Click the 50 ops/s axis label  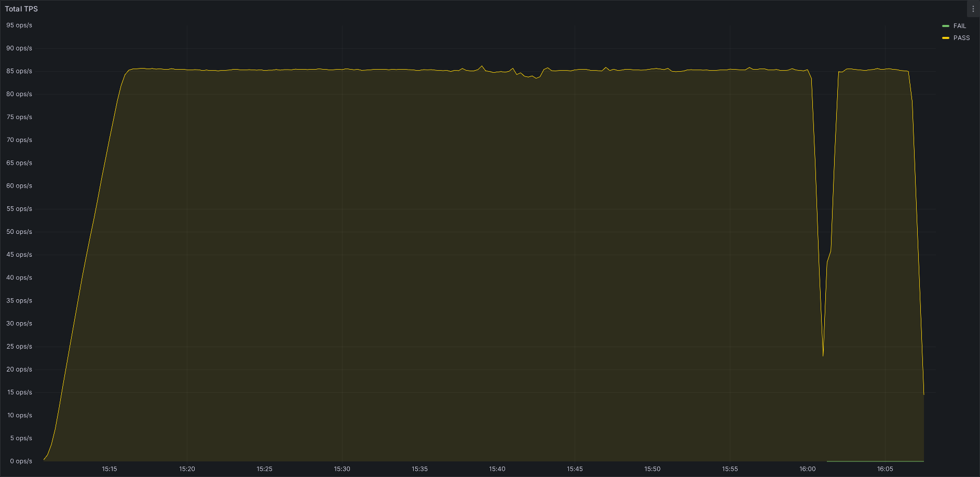[x=19, y=232]
